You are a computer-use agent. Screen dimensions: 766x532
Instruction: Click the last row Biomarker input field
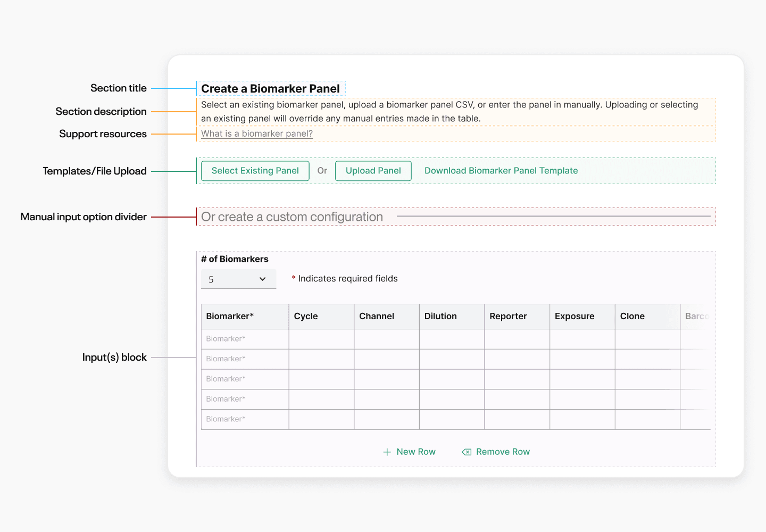click(x=245, y=419)
